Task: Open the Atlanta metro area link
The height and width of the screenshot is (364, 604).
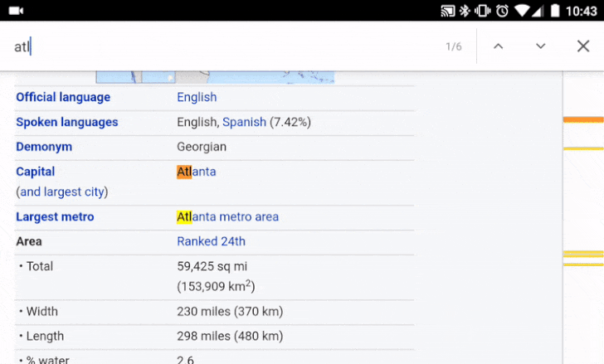Action: (x=228, y=216)
